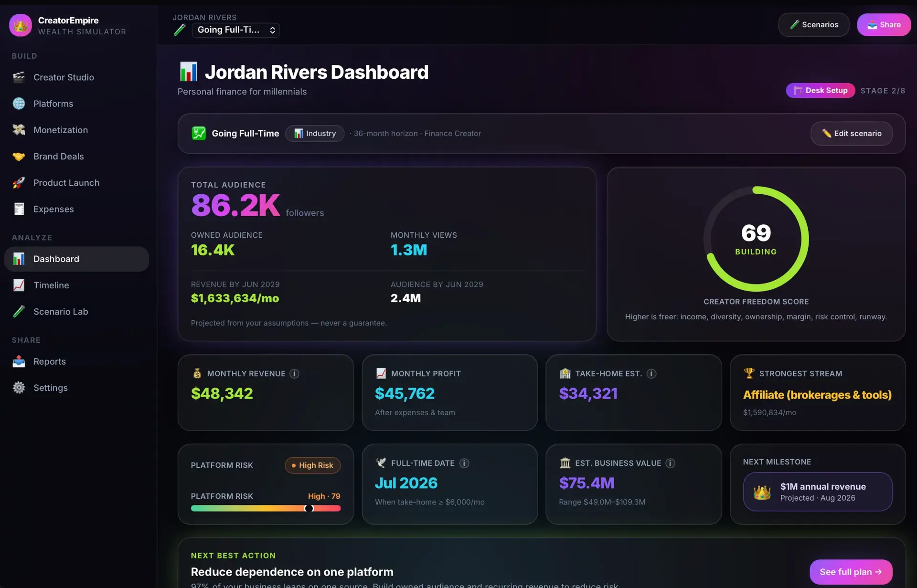Open Reports in the Share section
The image size is (917, 588).
tap(76, 362)
